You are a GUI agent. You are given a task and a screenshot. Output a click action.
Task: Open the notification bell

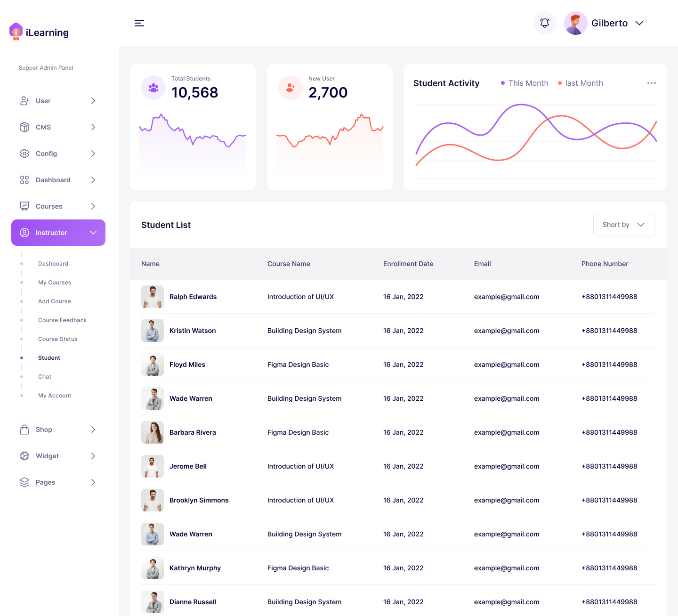(x=544, y=23)
